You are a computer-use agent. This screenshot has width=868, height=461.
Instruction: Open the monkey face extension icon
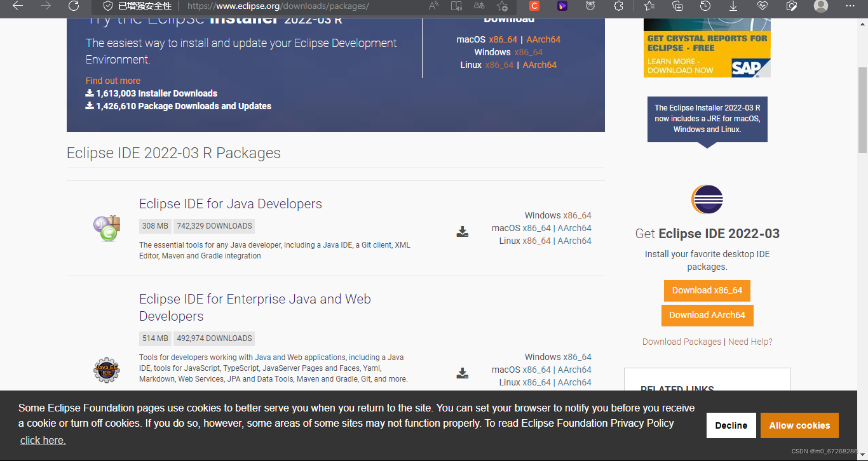tap(590, 6)
